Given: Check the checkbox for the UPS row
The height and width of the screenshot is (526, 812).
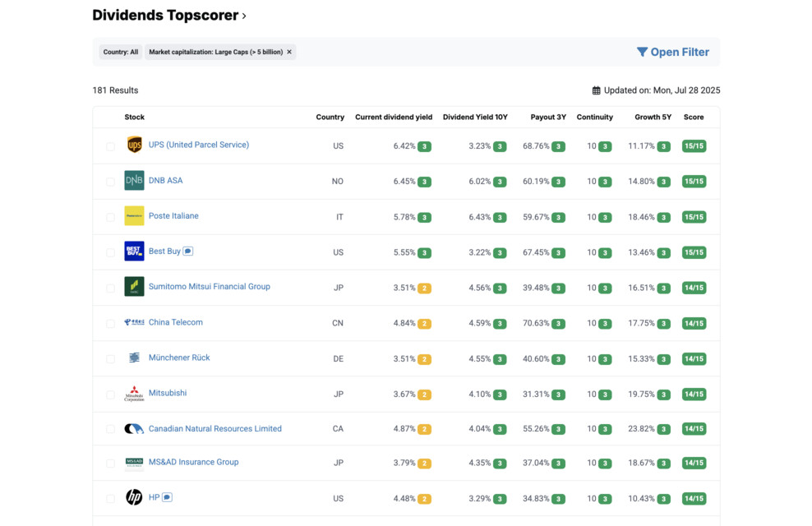Looking at the screenshot, I should (110, 145).
